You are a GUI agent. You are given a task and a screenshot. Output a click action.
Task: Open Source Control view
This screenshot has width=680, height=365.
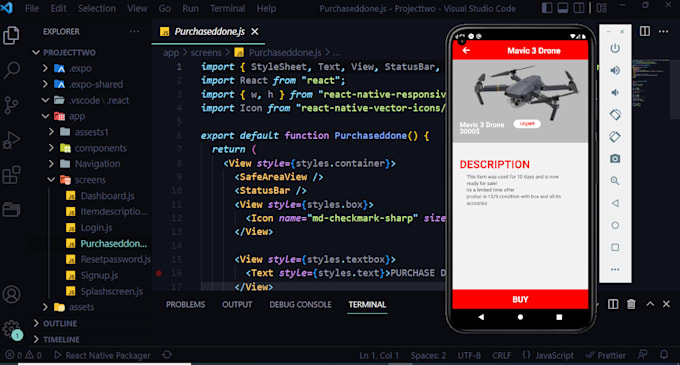pos(11,105)
